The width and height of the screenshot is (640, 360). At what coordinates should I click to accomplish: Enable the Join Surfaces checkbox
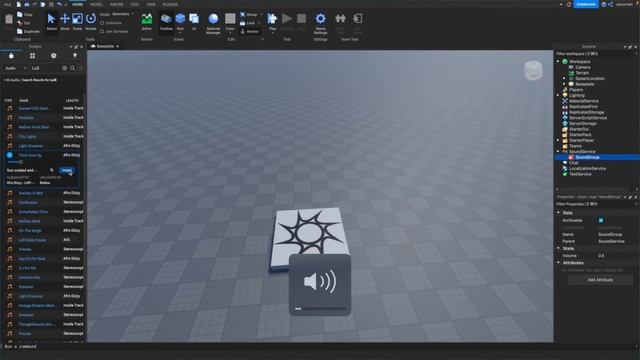(102, 31)
